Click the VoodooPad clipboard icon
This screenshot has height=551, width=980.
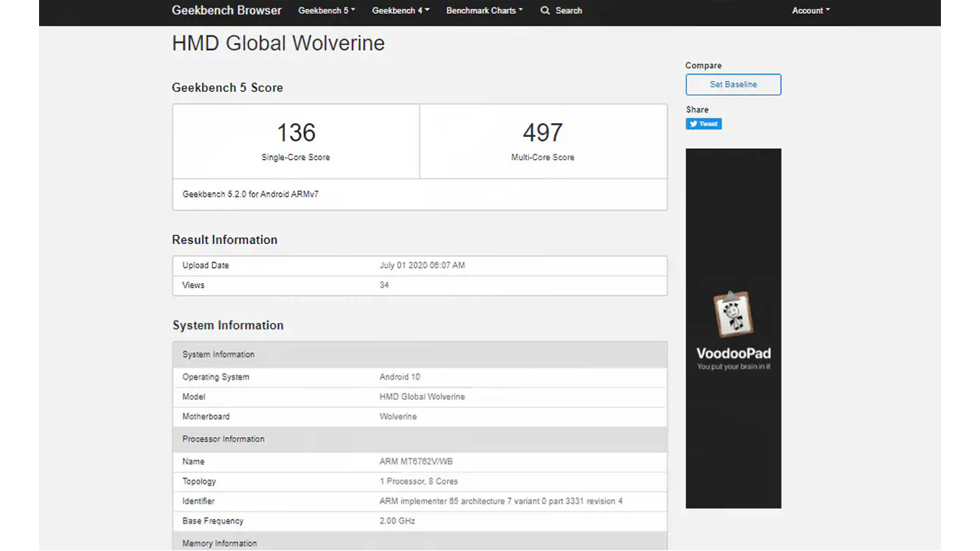(x=733, y=315)
